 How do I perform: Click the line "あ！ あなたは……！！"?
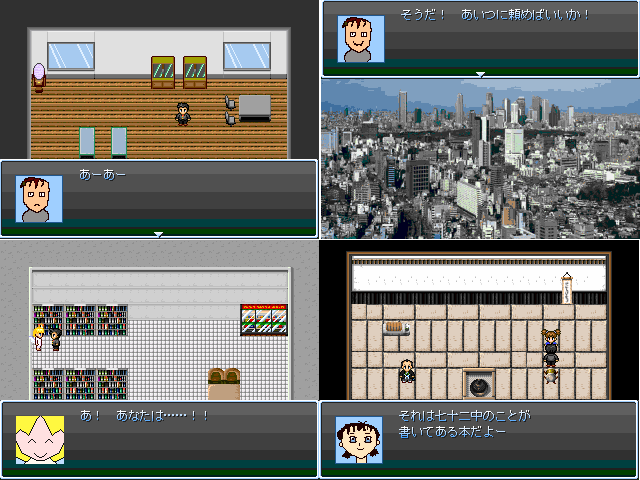(x=144, y=416)
